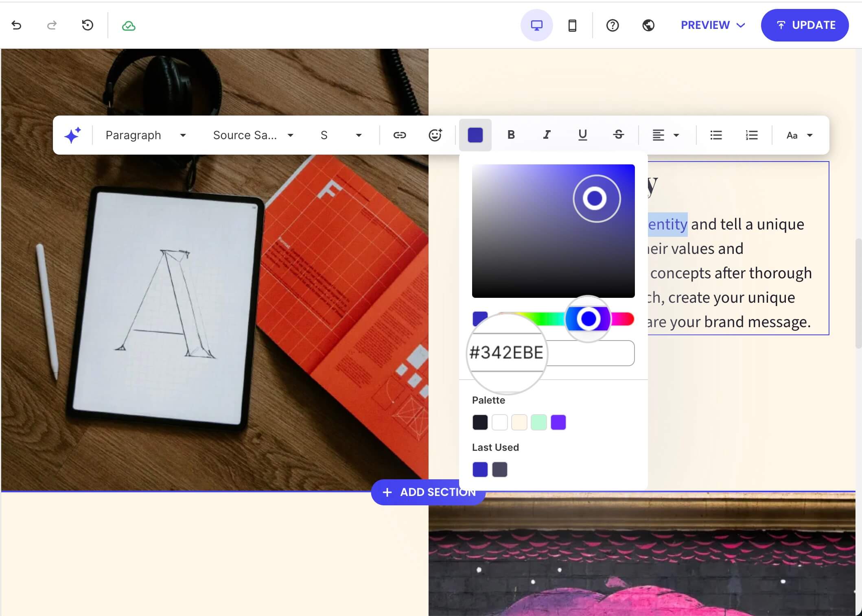This screenshot has width=862, height=616.
Task: Open the Aa text case dropdown
Action: pyautogui.click(x=799, y=135)
